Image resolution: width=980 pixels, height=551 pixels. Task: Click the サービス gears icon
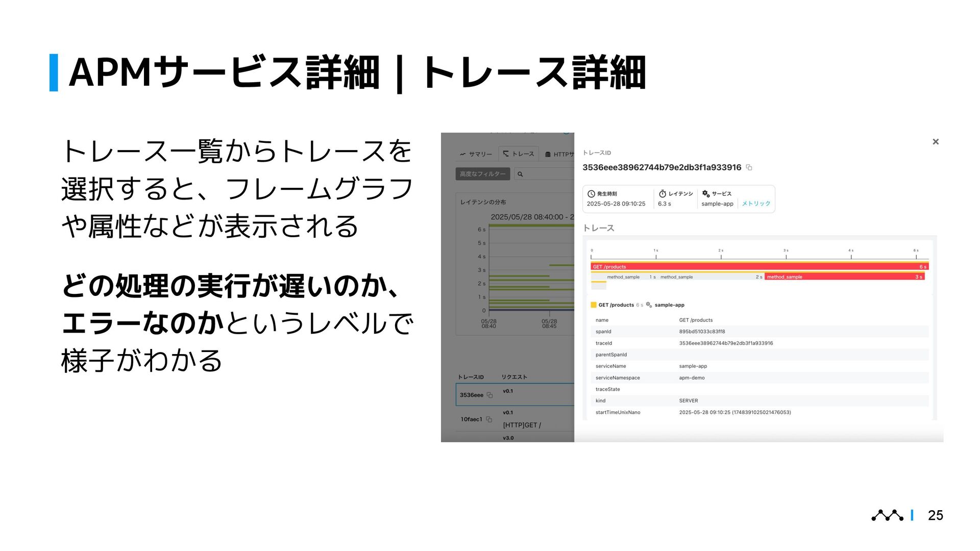pos(706,194)
